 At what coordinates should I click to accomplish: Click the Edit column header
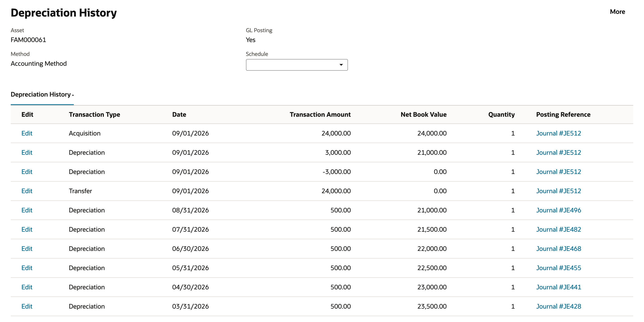(27, 114)
